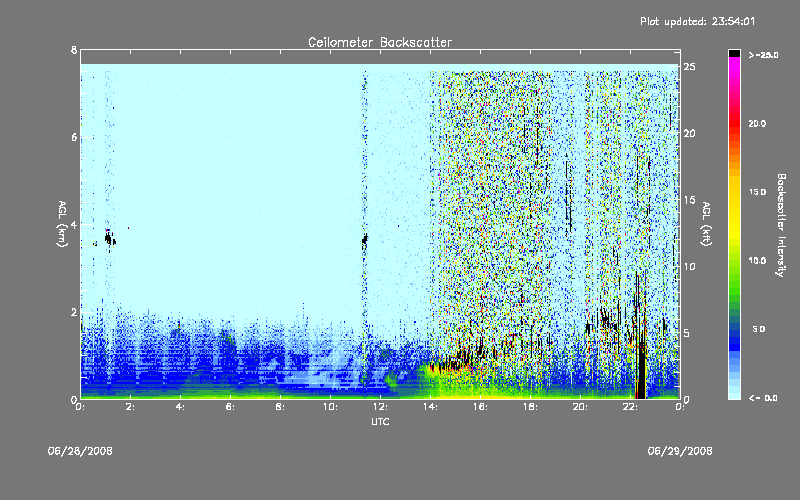The width and height of the screenshot is (800, 500).
Task: Select the "UTC" x-axis label
Action: 380,421
